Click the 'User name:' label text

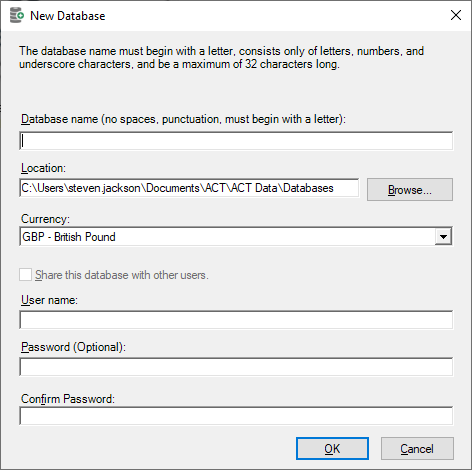coord(49,300)
